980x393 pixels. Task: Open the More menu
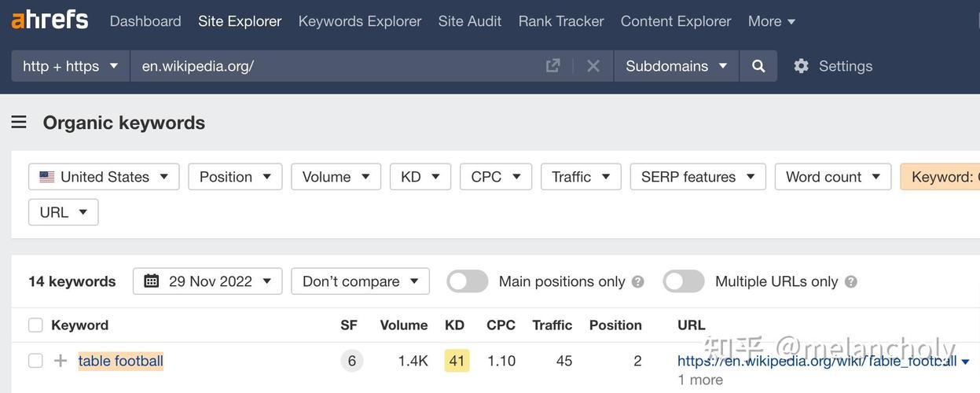(772, 21)
